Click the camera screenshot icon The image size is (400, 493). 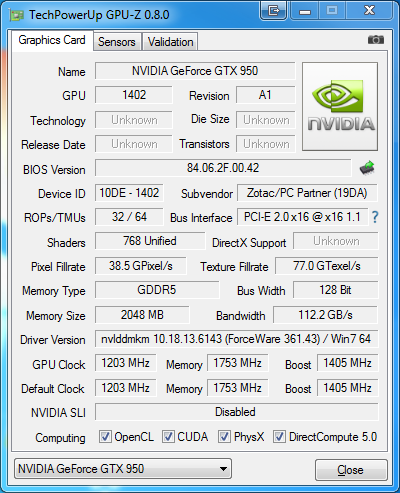(376, 40)
